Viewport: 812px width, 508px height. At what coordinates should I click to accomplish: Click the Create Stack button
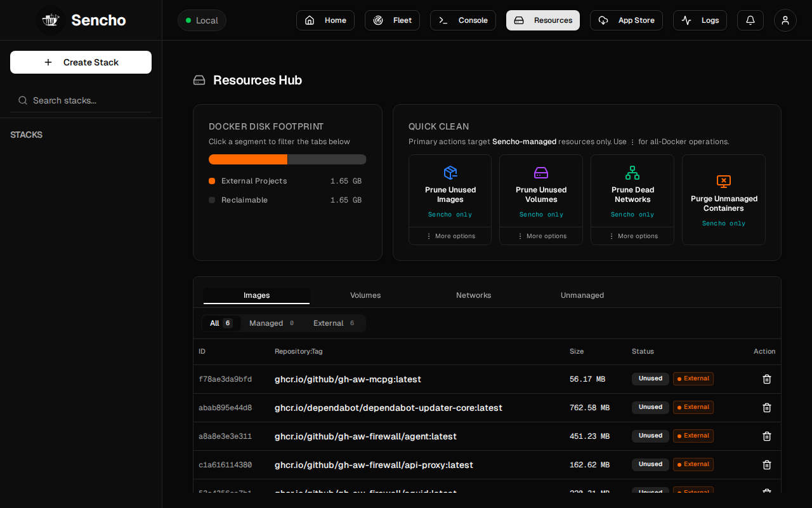point(81,62)
